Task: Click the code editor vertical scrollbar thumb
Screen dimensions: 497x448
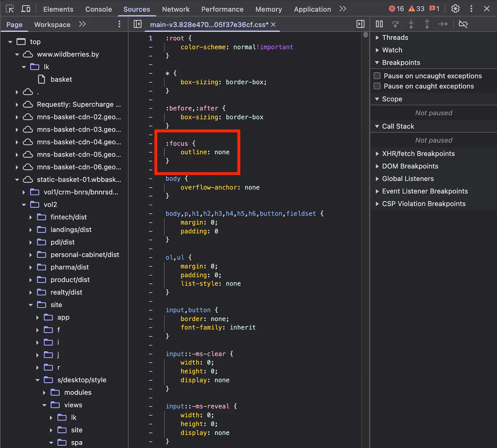Action: pyautogui.click(x=365, y=35)
